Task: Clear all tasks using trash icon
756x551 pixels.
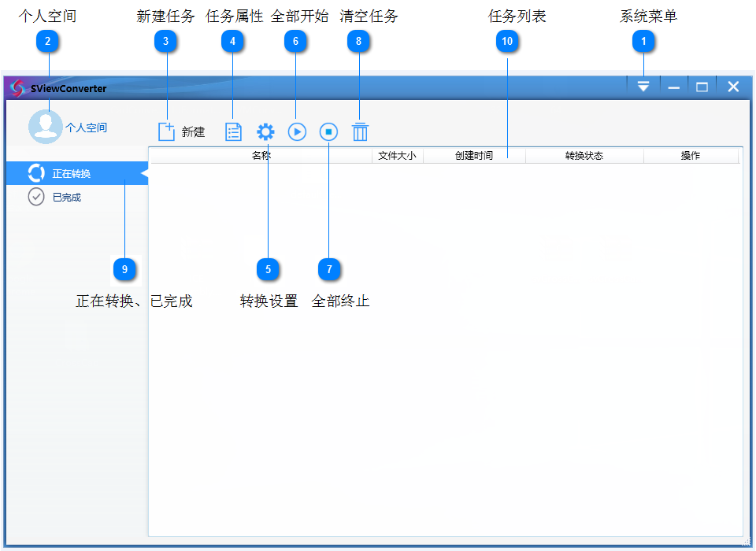Action: pos(360,131)
